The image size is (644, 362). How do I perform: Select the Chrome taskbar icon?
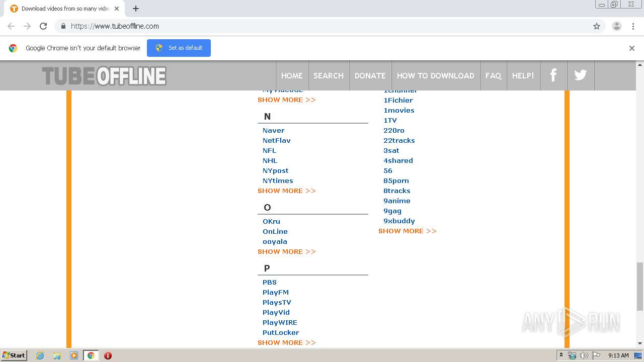point(91,355)
